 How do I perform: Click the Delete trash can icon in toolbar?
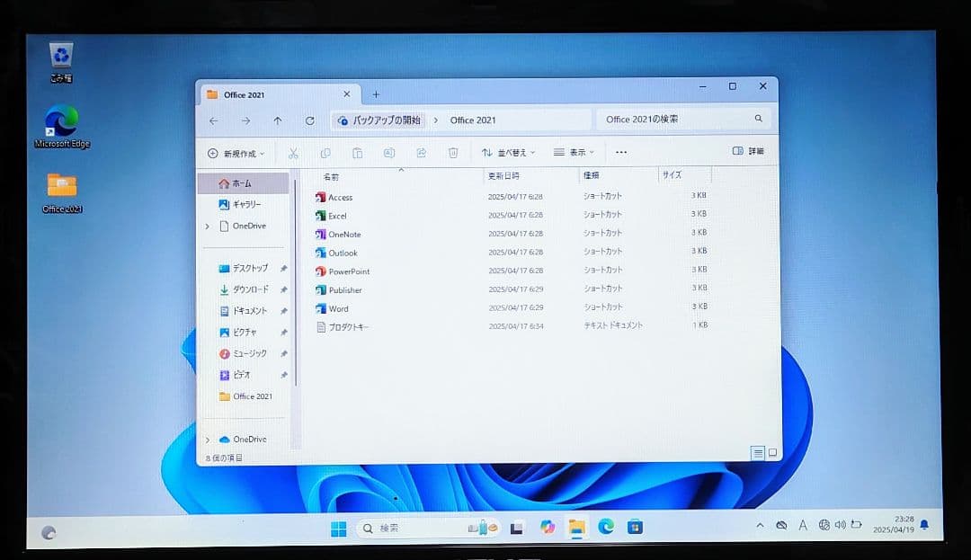click(x=453, y=153)
